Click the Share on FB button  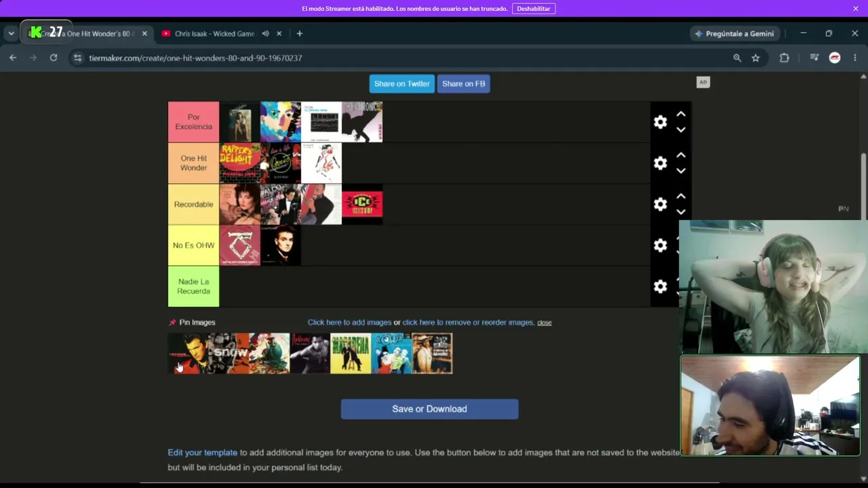pos(464,83)
